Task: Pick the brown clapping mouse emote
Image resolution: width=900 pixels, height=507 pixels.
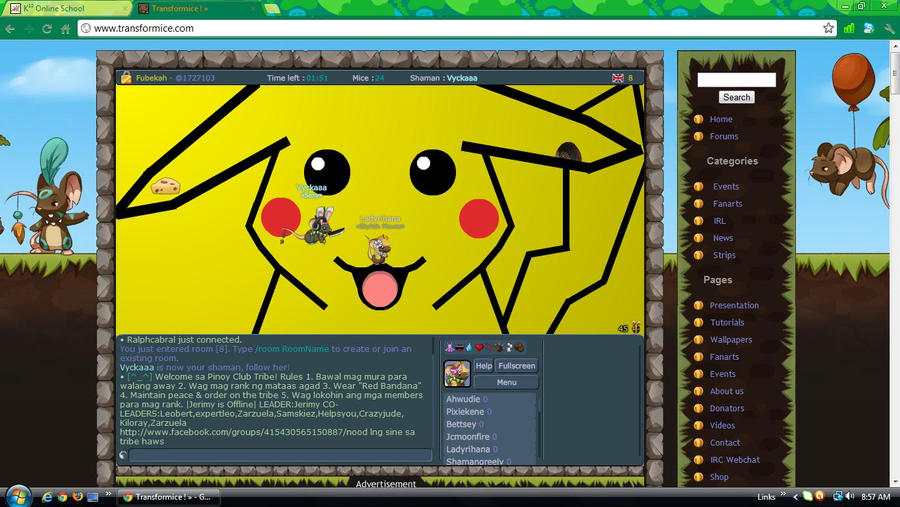Action: coord(498,348)
